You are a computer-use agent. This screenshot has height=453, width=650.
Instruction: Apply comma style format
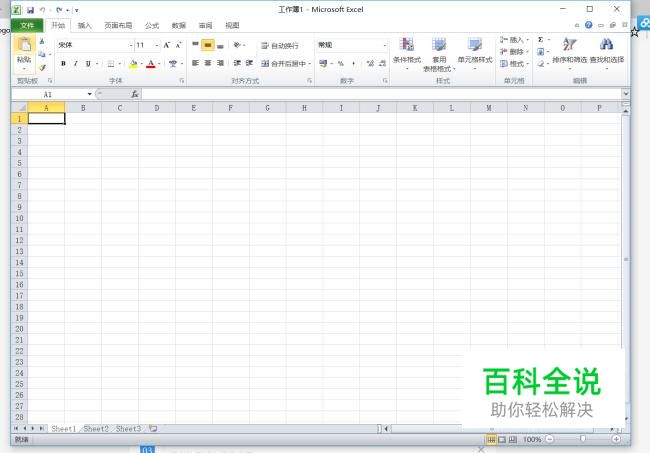pyautogui.click(x=353, y=63)
